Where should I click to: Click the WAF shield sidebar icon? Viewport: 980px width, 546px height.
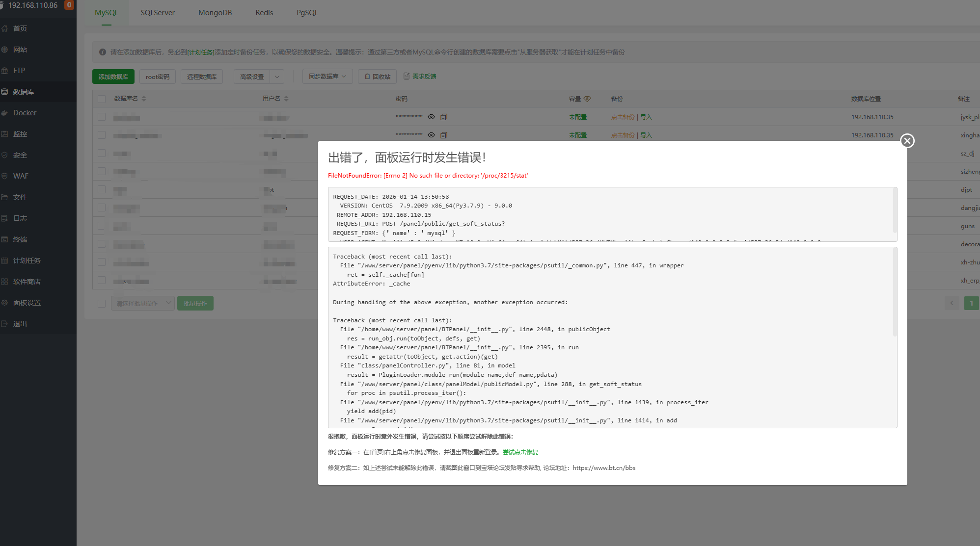(x=4, y=176)
